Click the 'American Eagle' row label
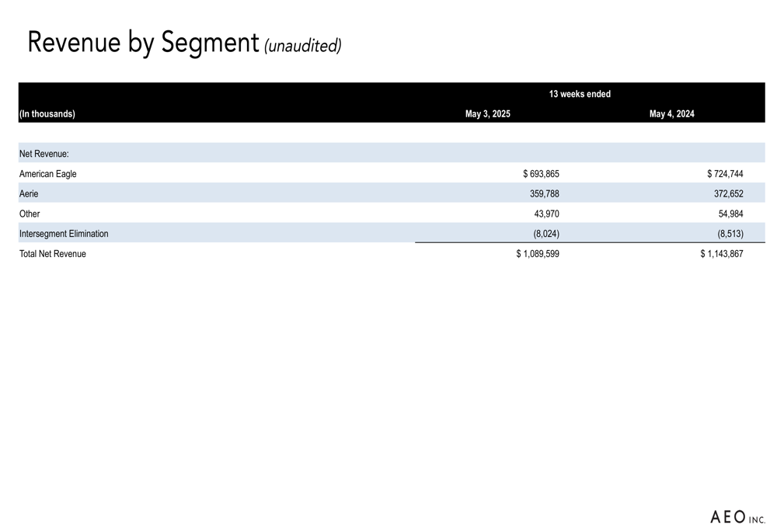Image resolution: width=777 pixels, height=532 pixels. point(47,174)
